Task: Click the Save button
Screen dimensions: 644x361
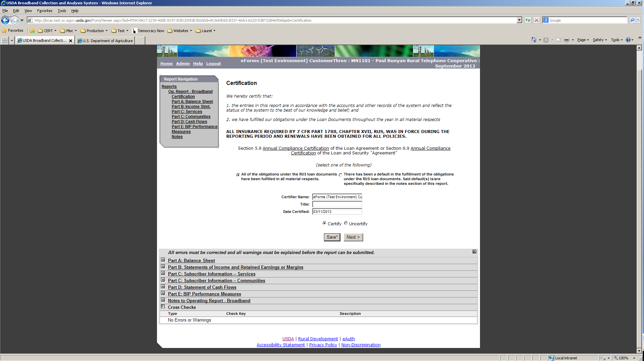Action: (332, 237)
